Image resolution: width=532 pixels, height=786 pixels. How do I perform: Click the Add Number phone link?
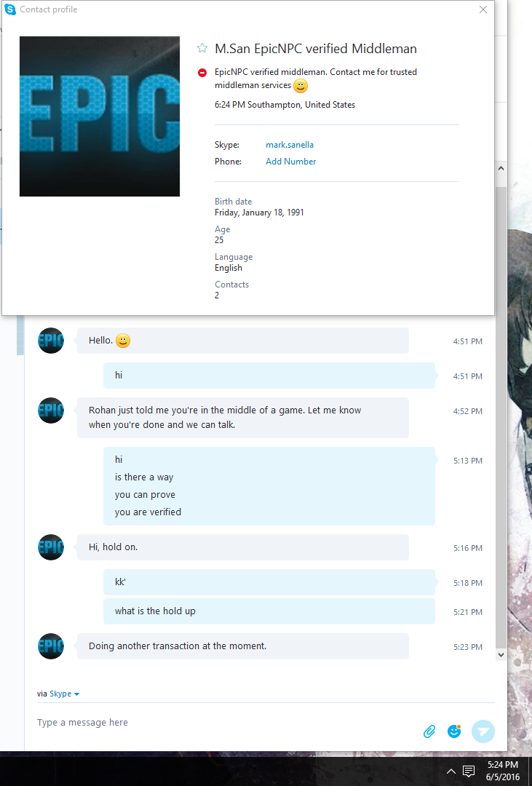click(x=291, y=162)
